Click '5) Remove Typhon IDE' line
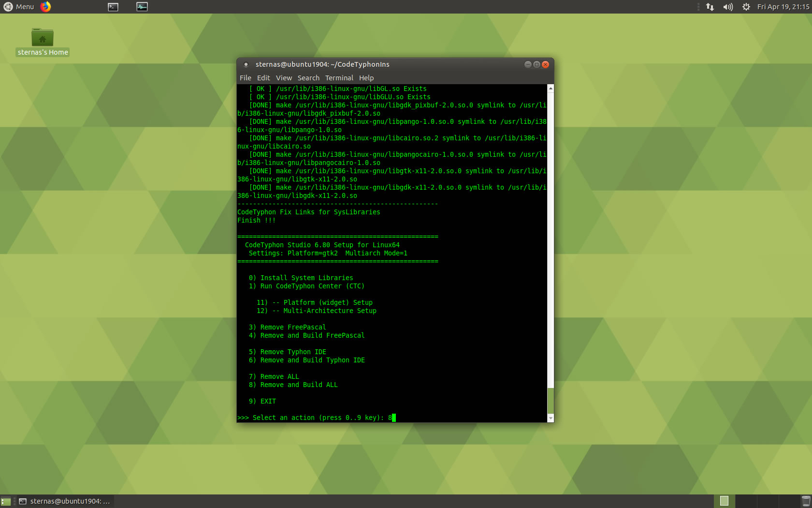The height and width of the screenshot is (508, 812). [288, 352]
